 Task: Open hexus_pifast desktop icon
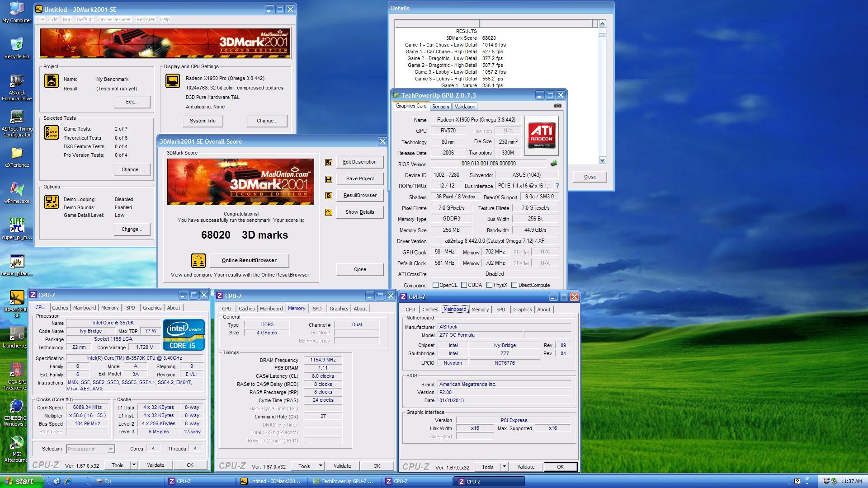(17, 265)
